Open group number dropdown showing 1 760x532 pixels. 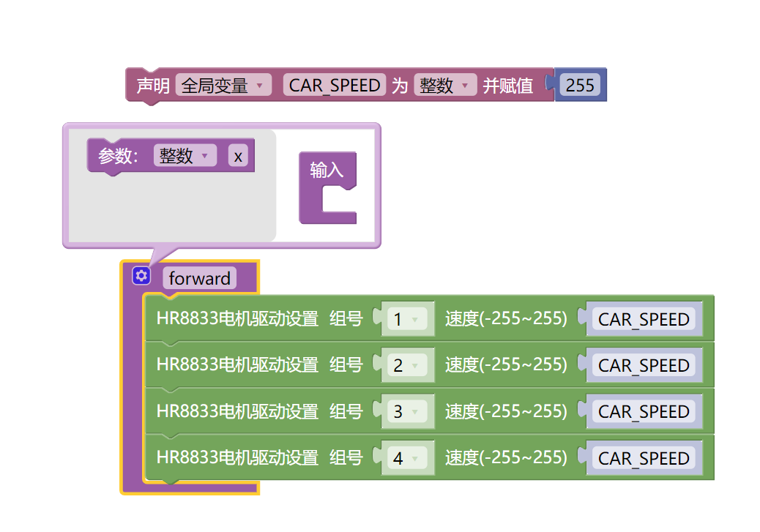pos(406,319)
